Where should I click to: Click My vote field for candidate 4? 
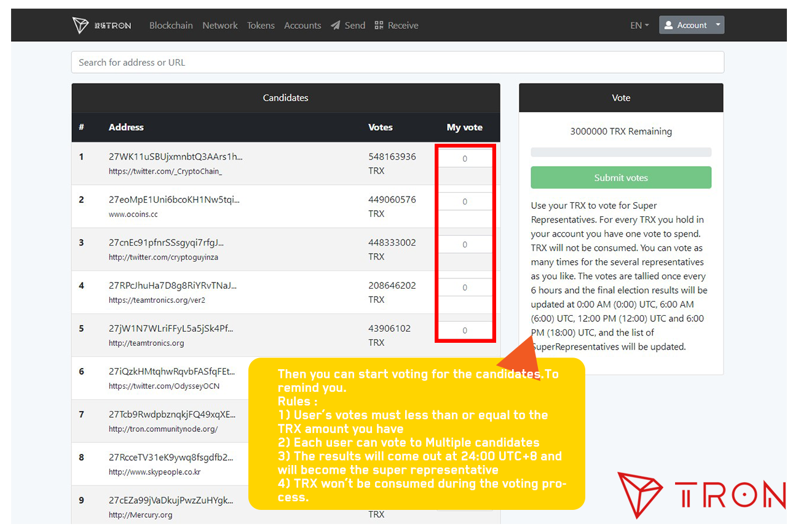(465, 288)
